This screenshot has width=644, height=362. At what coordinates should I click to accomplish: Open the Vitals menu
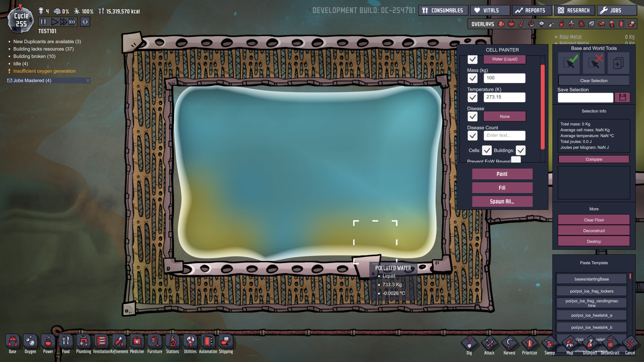[x=490, y=10]
